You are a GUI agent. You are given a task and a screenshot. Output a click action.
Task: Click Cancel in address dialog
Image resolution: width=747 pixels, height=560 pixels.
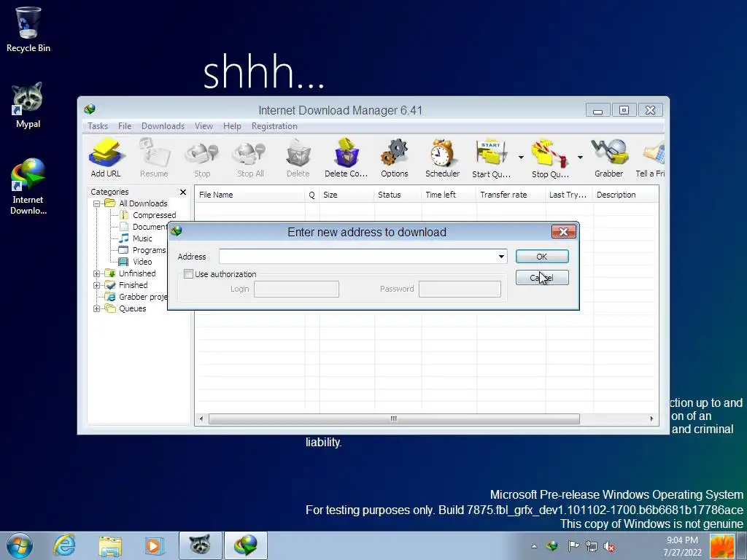click(542, 278)
